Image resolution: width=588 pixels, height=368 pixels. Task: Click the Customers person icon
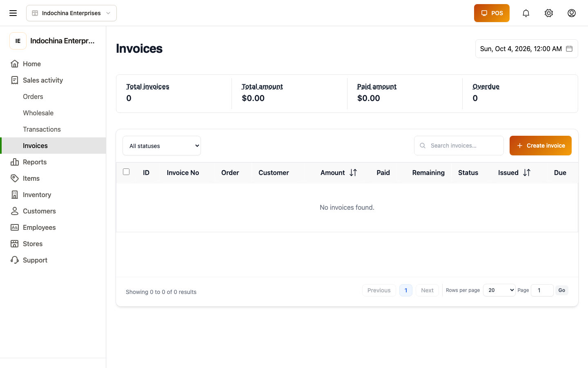[15, 211]
